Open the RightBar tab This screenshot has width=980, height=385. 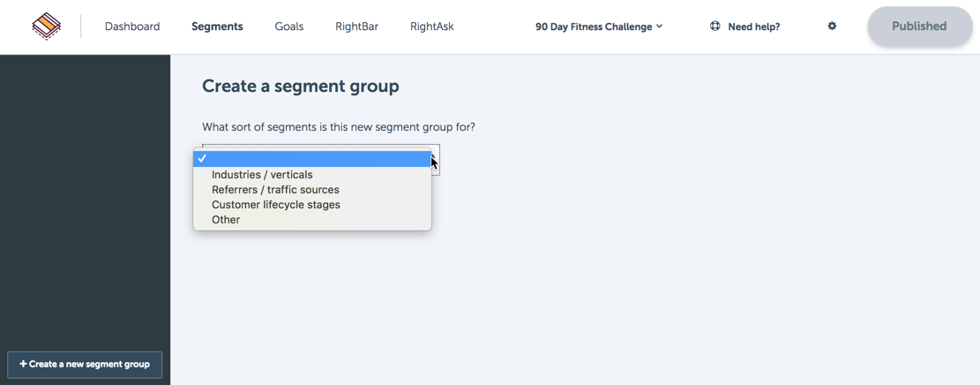tap(356, 26)
